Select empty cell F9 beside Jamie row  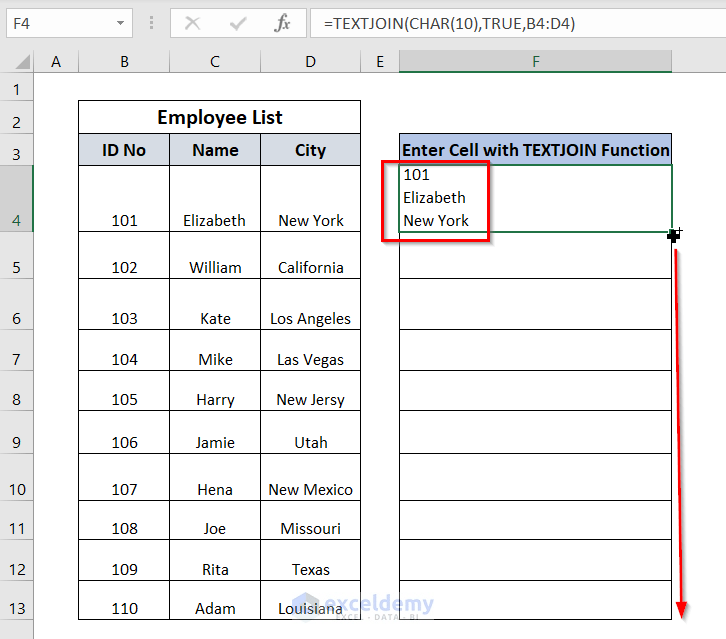coord(535,432)
